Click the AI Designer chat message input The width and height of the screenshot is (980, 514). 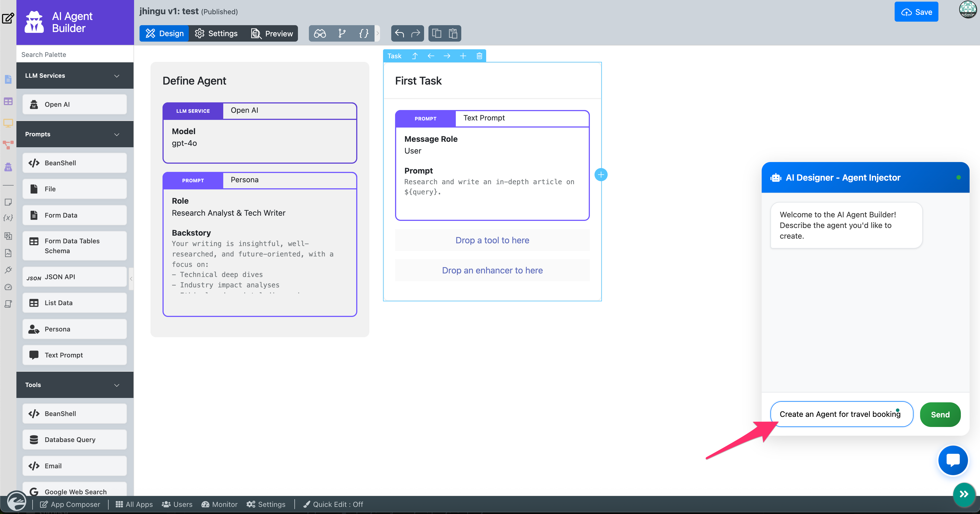(842, 414)
